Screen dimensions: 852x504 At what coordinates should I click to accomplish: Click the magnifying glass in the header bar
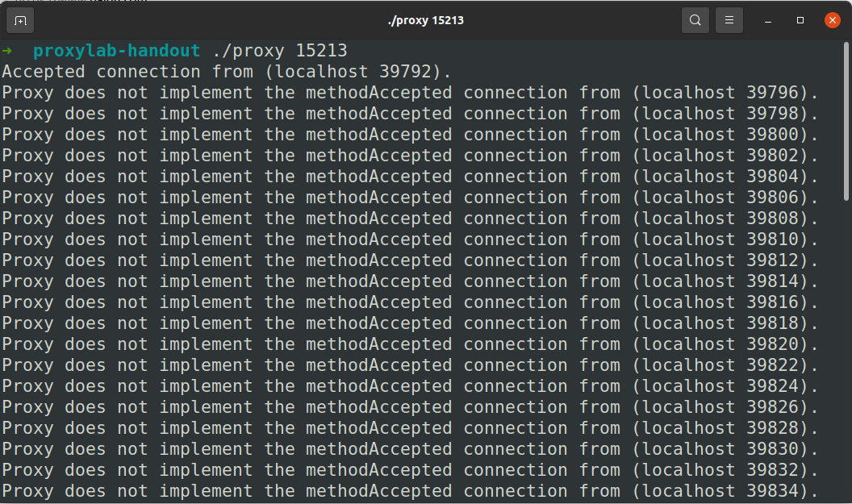pos(695,20)
